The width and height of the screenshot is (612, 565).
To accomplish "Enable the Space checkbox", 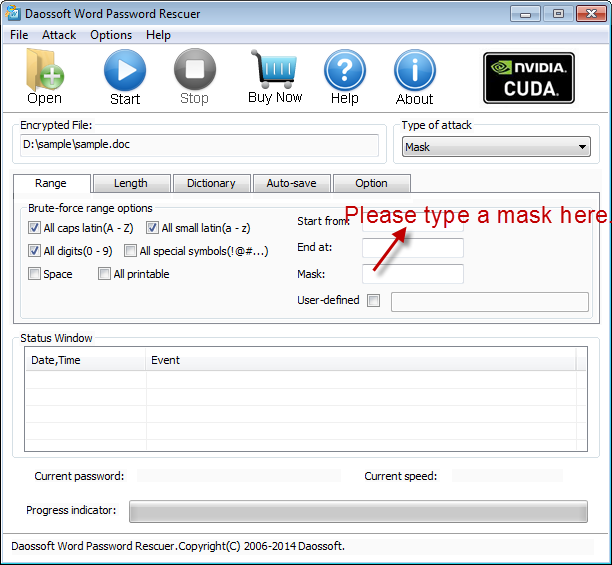I will point(34,274).
